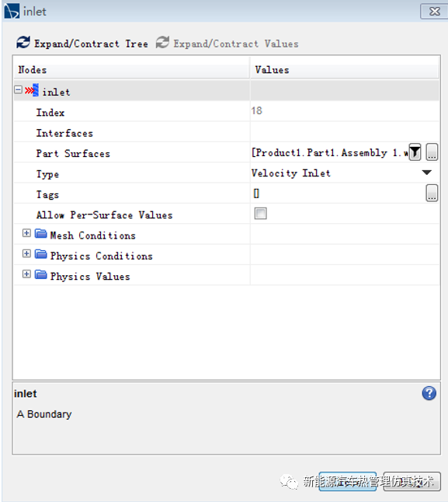Screen dimensions: 448x502
Task: Click the red inlet boundary icon
Action: point(32,91)
